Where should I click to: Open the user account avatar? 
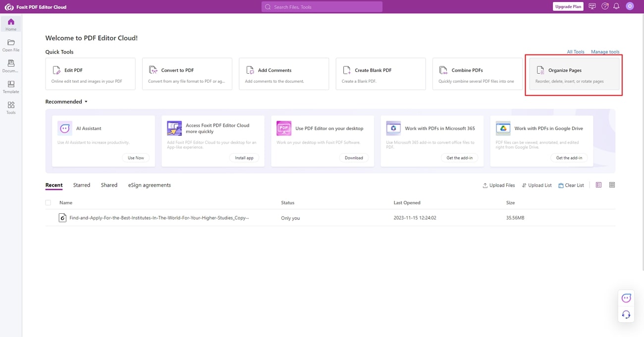[x=630, y=6]
